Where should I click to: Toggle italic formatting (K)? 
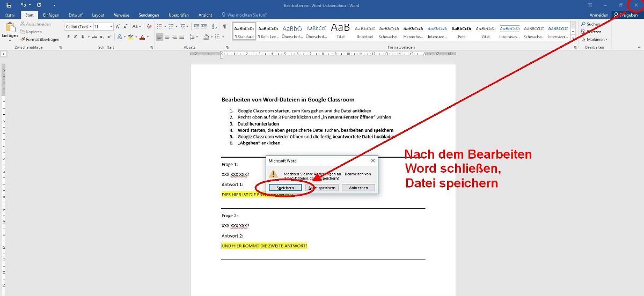(x=75, y=37)
